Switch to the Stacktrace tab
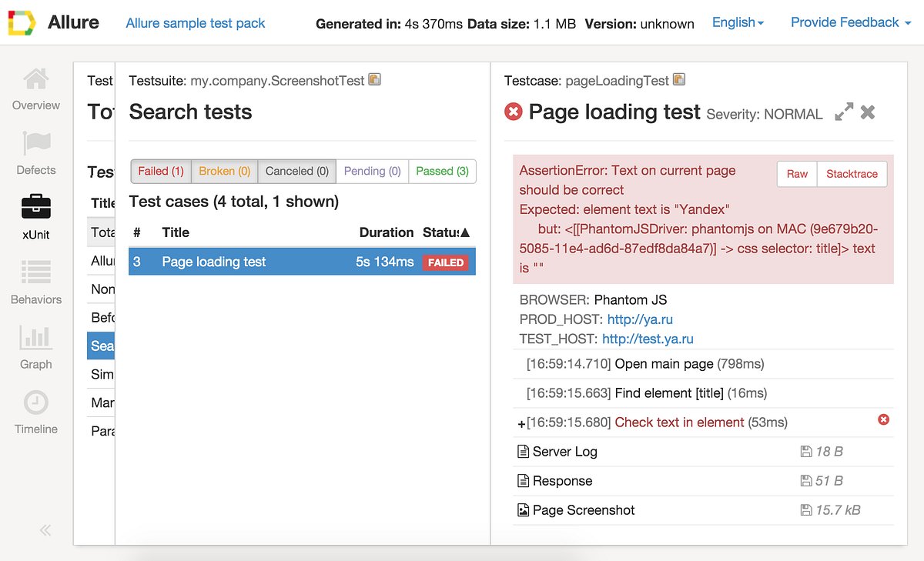 (x=852, y=174)
